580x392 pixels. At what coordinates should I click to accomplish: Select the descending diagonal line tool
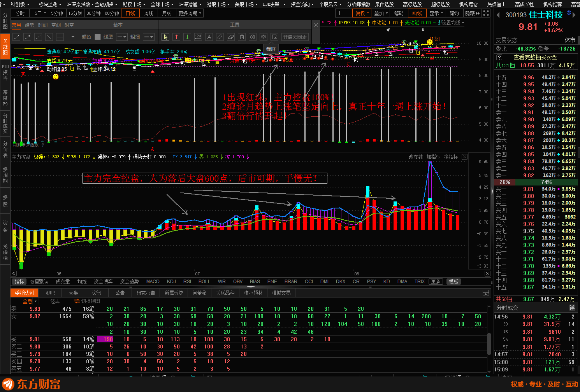(x=49, y=37)
